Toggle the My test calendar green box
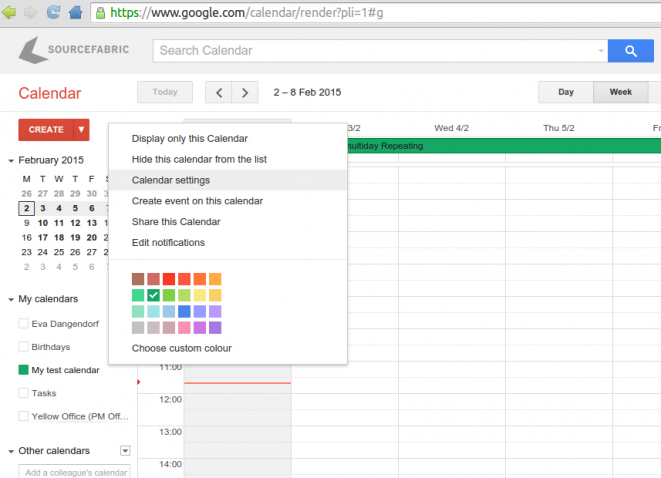Image resolution: width=661 pixels, height=478 pixels. [24, 370]
